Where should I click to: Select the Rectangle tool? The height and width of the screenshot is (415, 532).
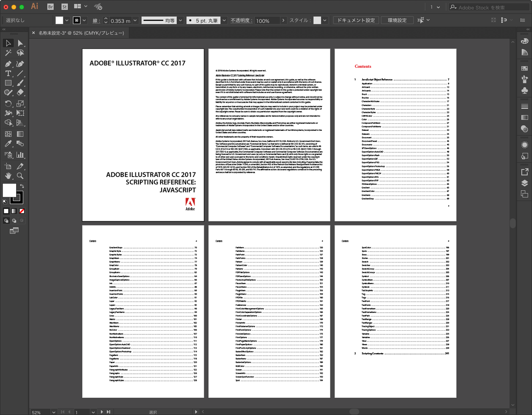point(8,83)
